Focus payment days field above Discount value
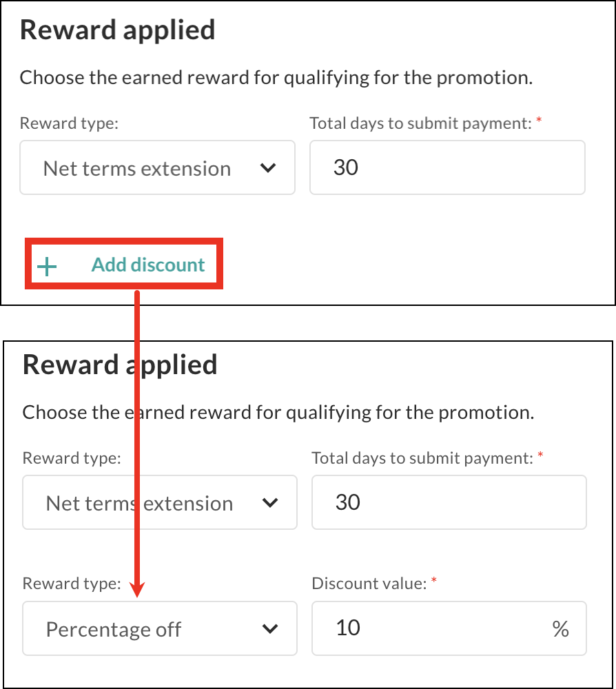616x689 pixels. tap(449, 502)
